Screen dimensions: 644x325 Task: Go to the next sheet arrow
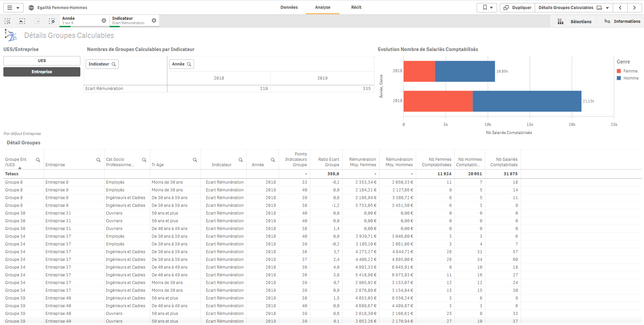[x=634, y=7]
